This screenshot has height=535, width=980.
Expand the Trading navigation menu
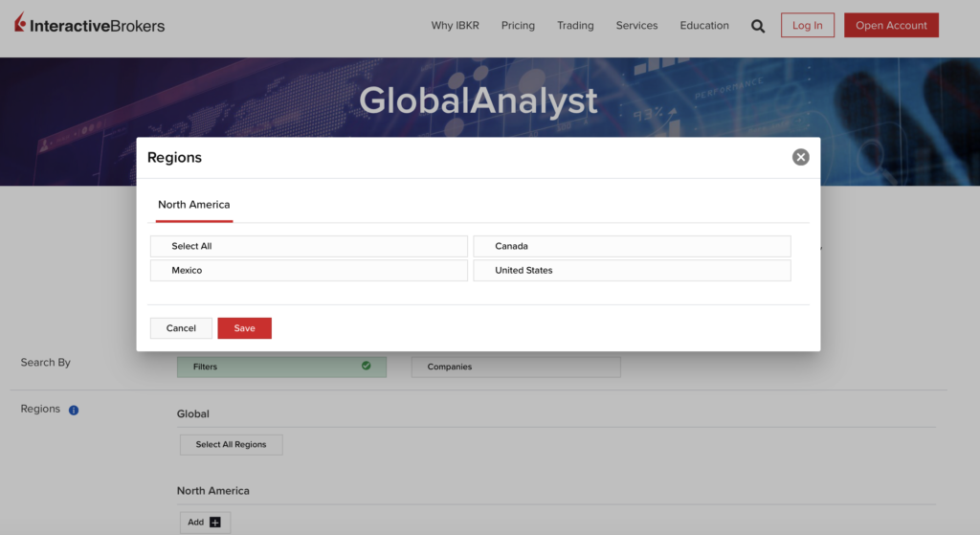tap(575, 26)
